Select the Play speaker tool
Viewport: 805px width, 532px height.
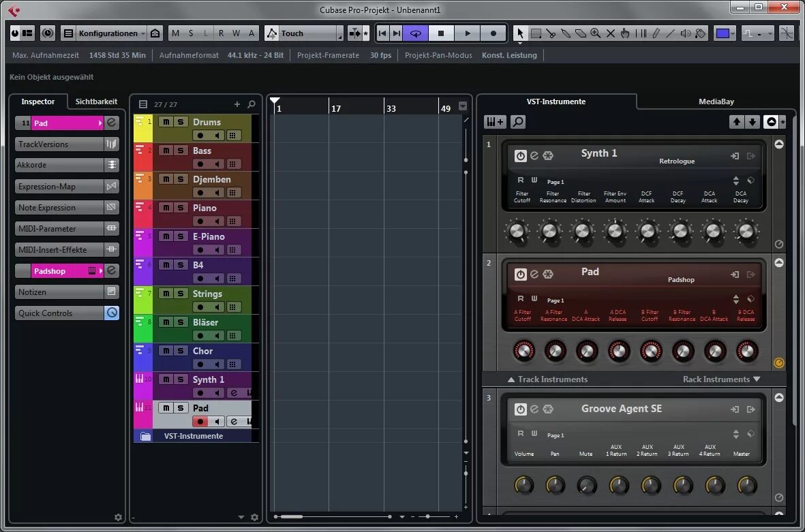point(686,33)
